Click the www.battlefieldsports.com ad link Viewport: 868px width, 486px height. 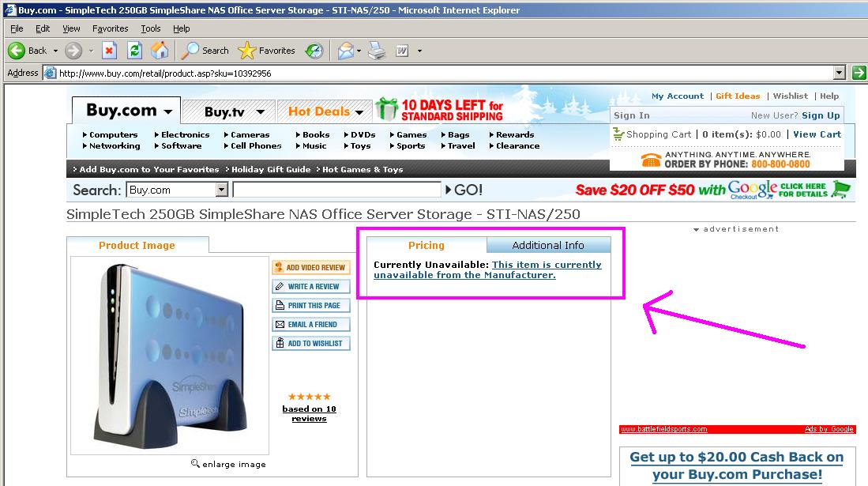pos(663,429)
